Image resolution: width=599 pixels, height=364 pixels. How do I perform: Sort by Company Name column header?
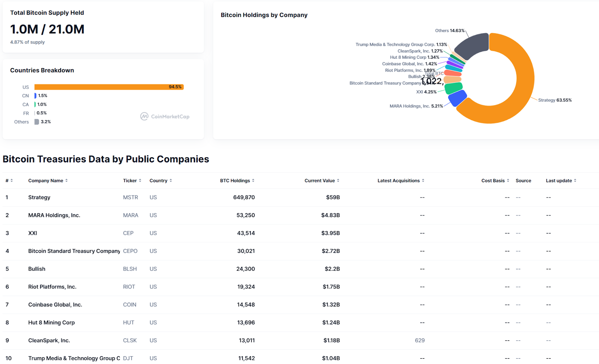pos(48,181)
